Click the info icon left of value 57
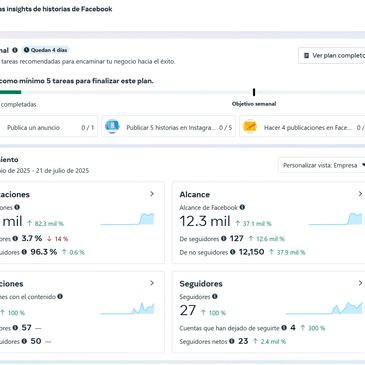 tap(15, 328)
